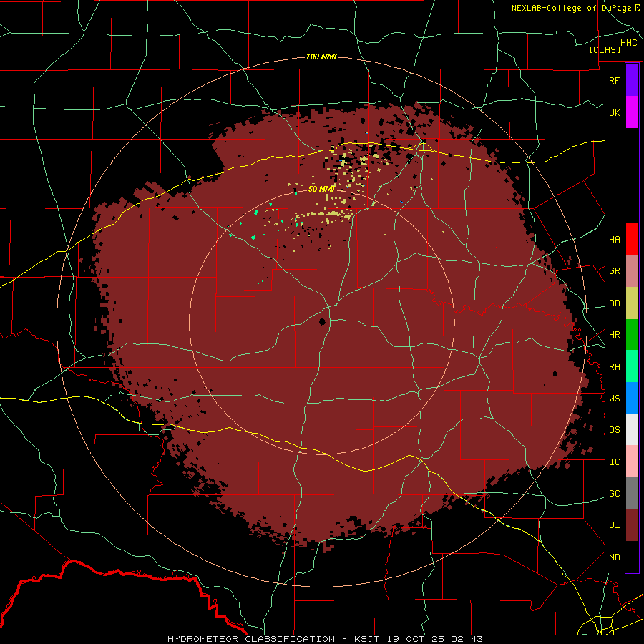Viewport: 644px width, 644px height.
Task: Click the GR pink-brown legend swatch
Action: pyautogui.click(x=632, y=271)
